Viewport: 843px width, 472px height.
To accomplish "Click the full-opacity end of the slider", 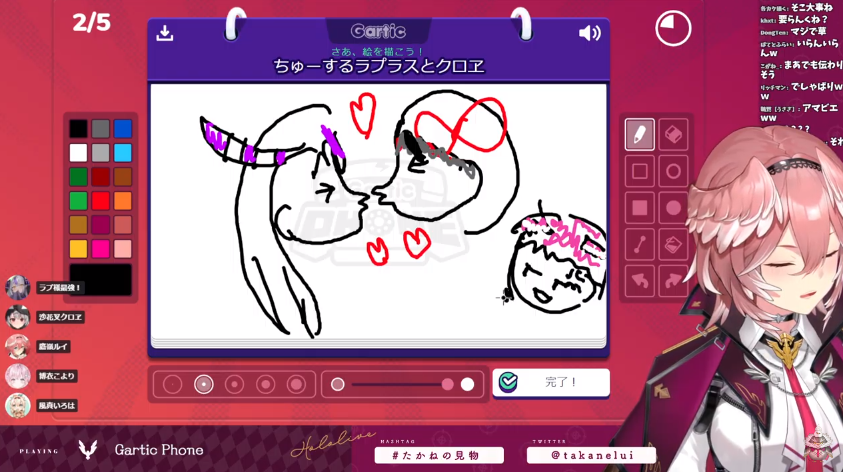I will pos(468,384).
